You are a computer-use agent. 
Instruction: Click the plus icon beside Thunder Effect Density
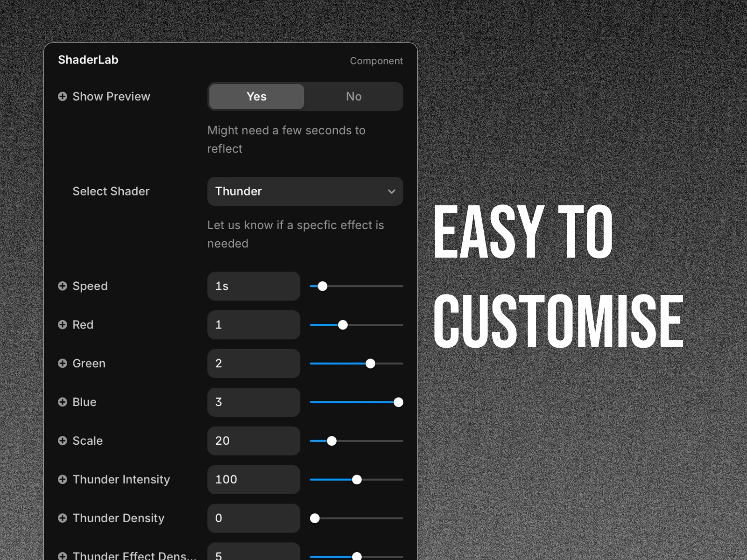pyautogui.click(x=63, y=555)
